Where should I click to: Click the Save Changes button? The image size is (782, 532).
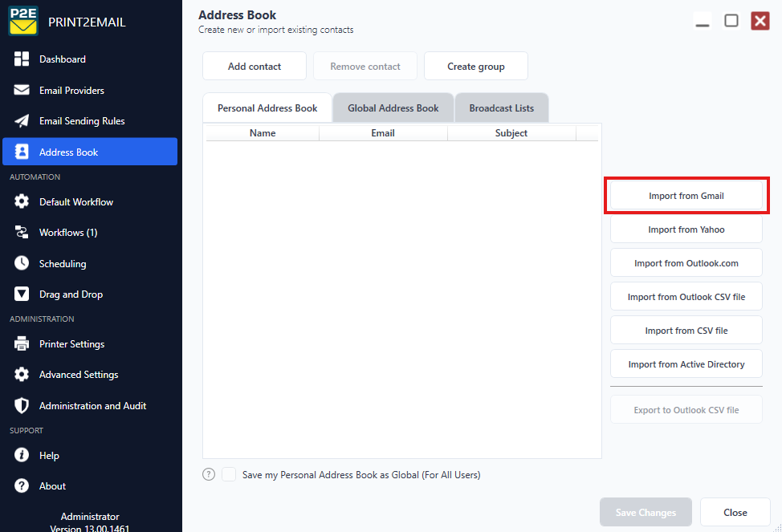646,512
